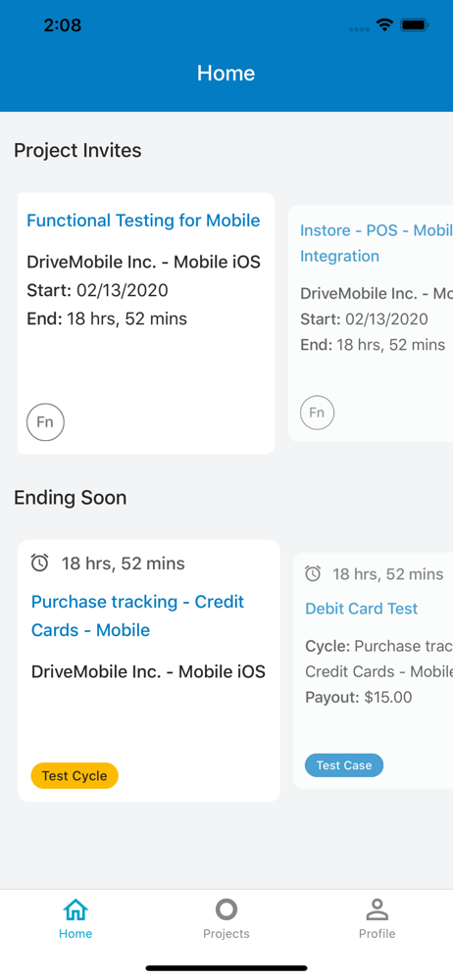The height and width of the screenshot is (980, 453).
Task: Tap the home indicator bar at bottom
Action: click(226, 968)
